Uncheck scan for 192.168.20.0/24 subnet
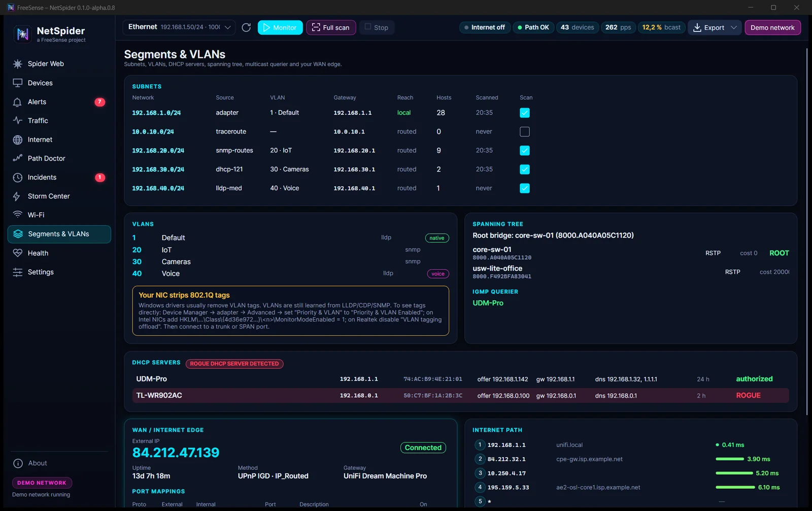Viewport: 812px width, 511px height. pos(525,150)
